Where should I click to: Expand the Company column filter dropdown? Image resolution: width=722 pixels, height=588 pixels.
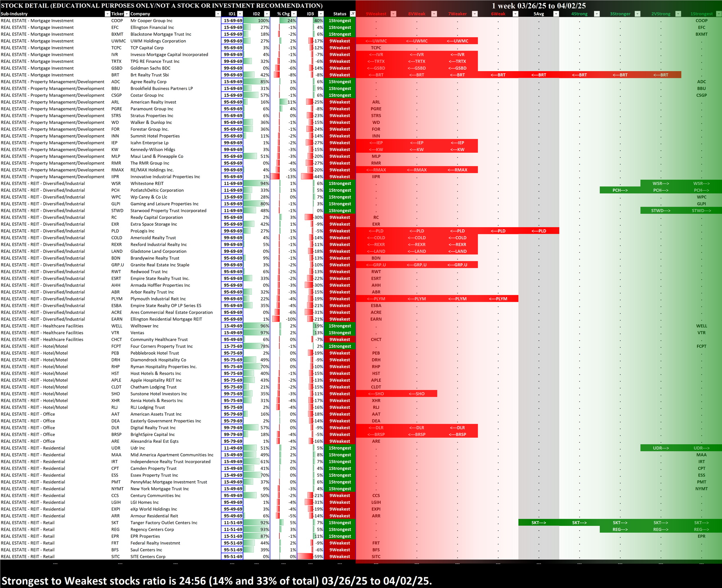tap(218, 14)
